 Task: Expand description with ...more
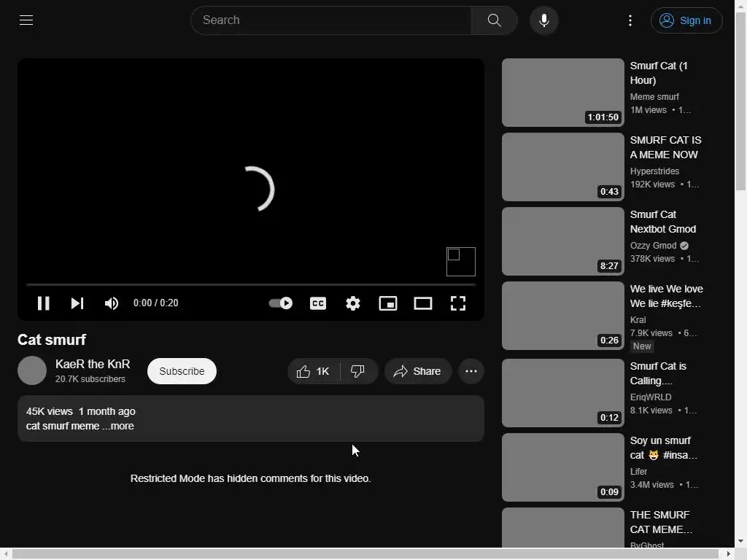click(x=118, y=426)
